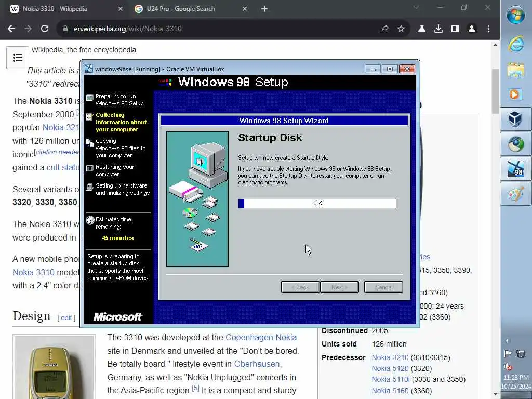The height and width of the screenshot is (399, 532).
Task: Open Nokia 5120 link
Action: [x=390, y=368]
